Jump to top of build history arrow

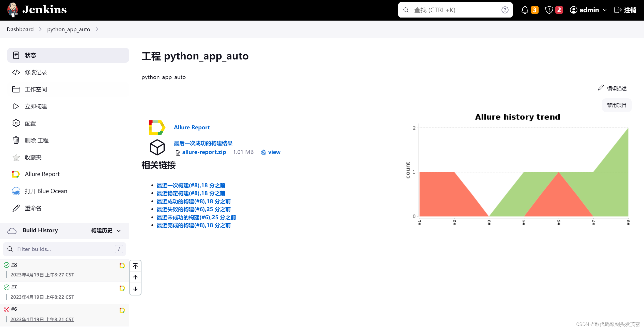[x=135, y=266]
